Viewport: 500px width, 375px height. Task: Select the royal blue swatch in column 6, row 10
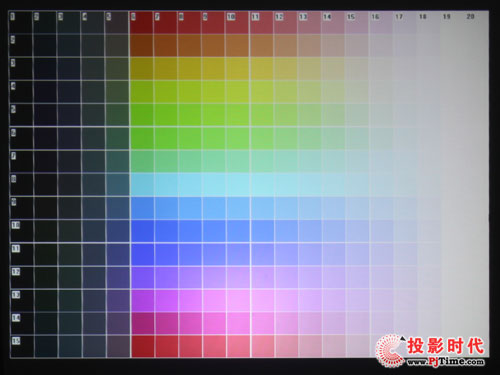coord(142,231)
